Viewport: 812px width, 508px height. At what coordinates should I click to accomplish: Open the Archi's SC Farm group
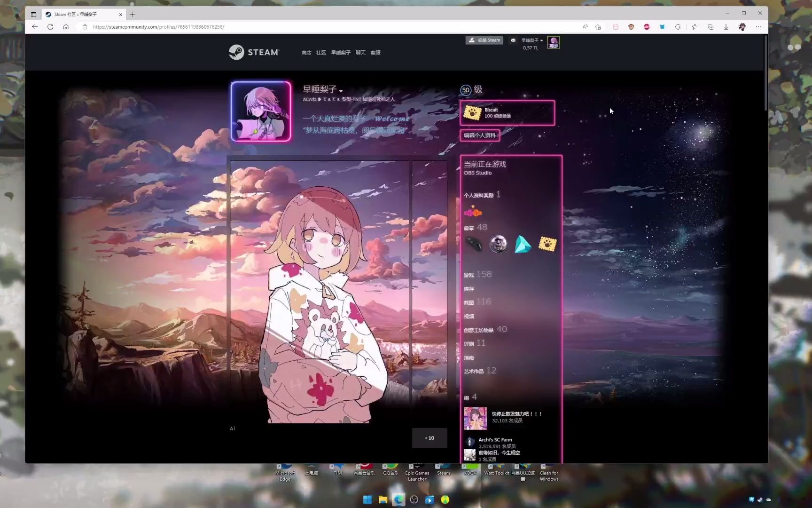[495, 440]
